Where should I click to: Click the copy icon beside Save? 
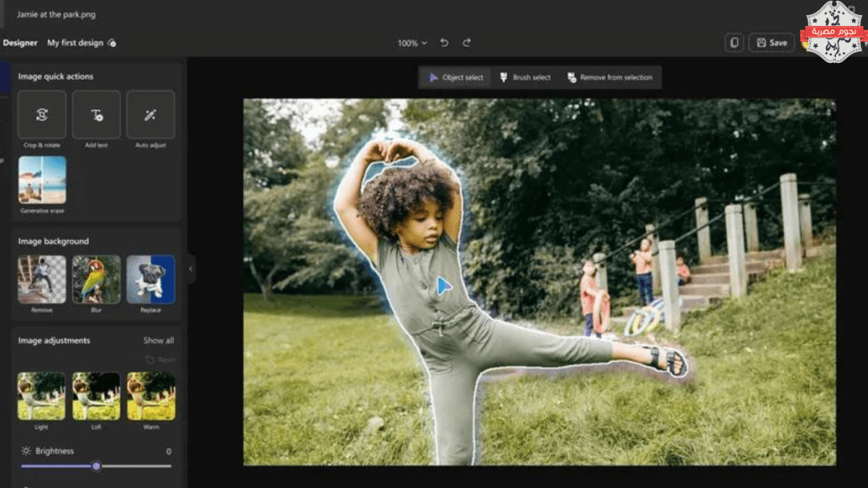(x=734, y=43)
